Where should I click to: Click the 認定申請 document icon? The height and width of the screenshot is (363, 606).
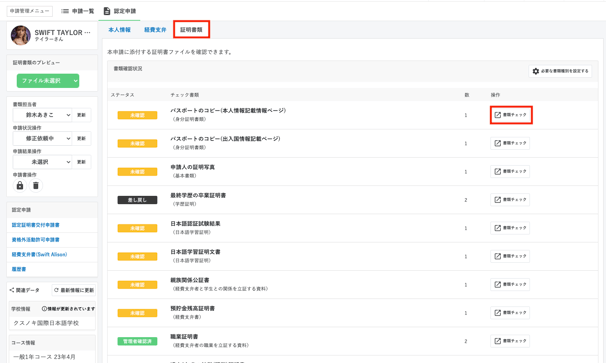107,11
